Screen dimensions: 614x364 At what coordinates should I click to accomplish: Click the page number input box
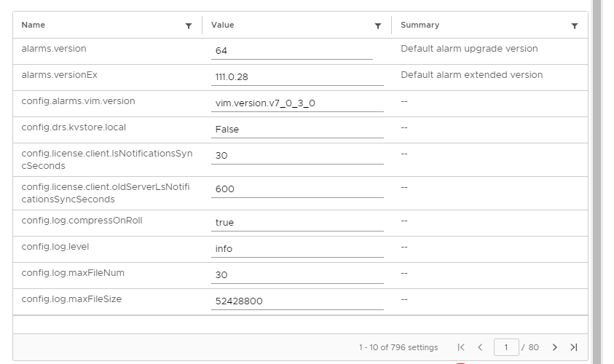tap(506, 347)
